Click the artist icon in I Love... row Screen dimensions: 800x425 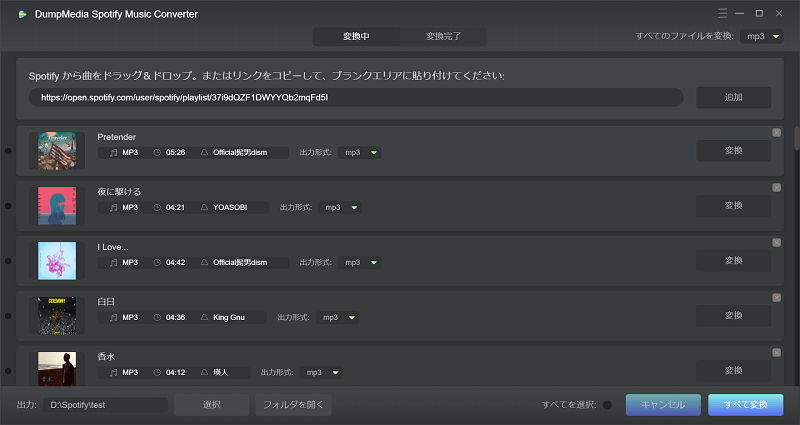tap(204, 262)
